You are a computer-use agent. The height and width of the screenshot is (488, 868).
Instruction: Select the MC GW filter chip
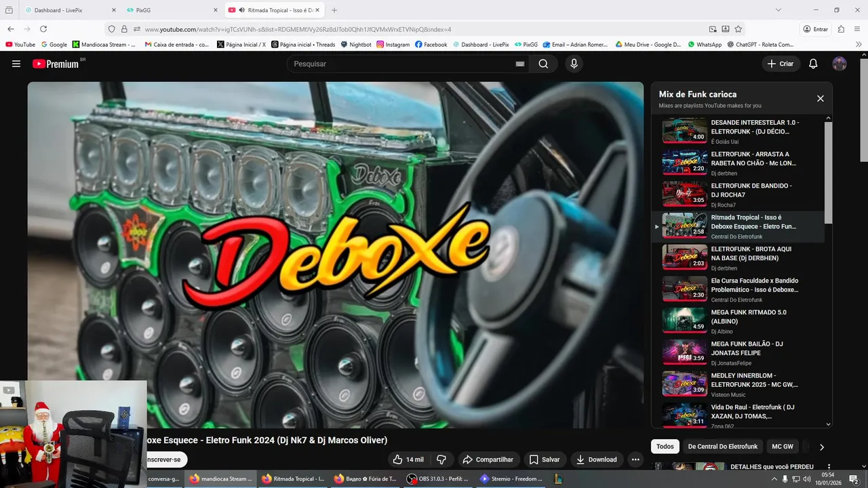tap(783, 447)
